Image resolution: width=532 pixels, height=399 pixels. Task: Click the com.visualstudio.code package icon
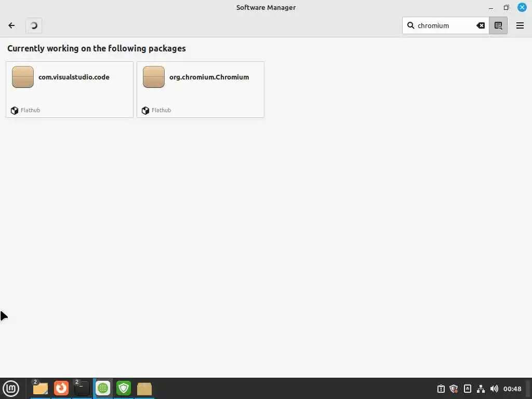(x=23, y=77)
